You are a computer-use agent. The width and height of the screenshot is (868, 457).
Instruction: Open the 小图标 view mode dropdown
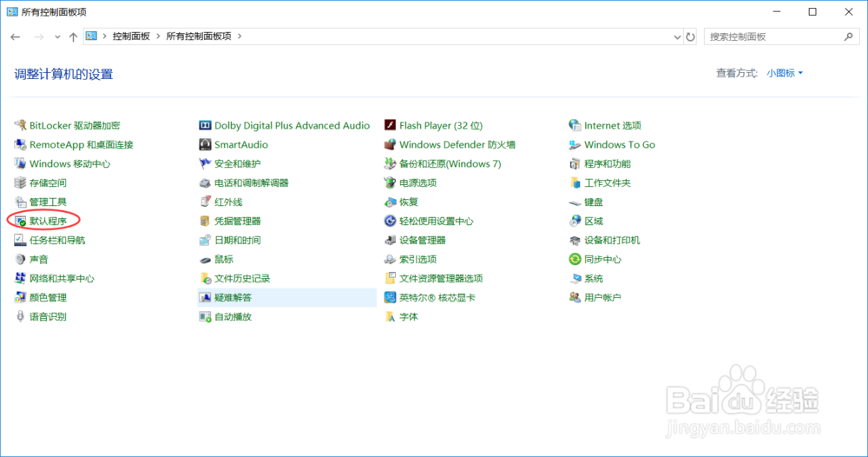[x=785, y=73]
